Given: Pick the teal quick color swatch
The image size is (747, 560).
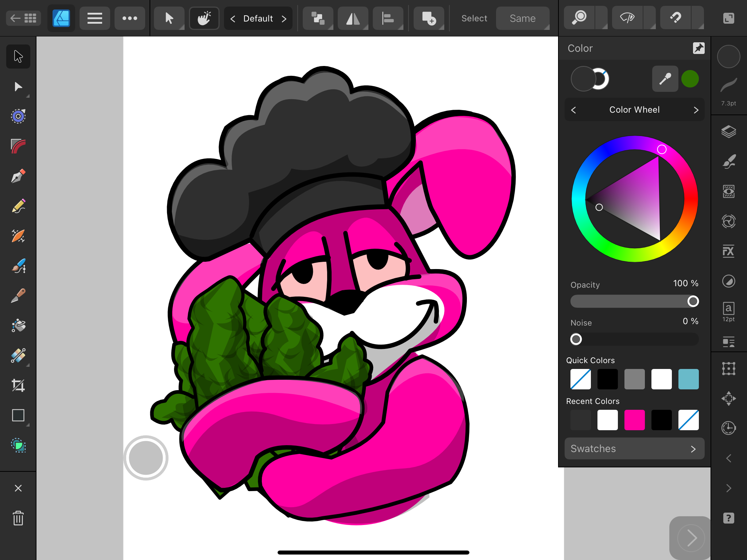Looking at the screenshot, I should click(x=688, y=379).
